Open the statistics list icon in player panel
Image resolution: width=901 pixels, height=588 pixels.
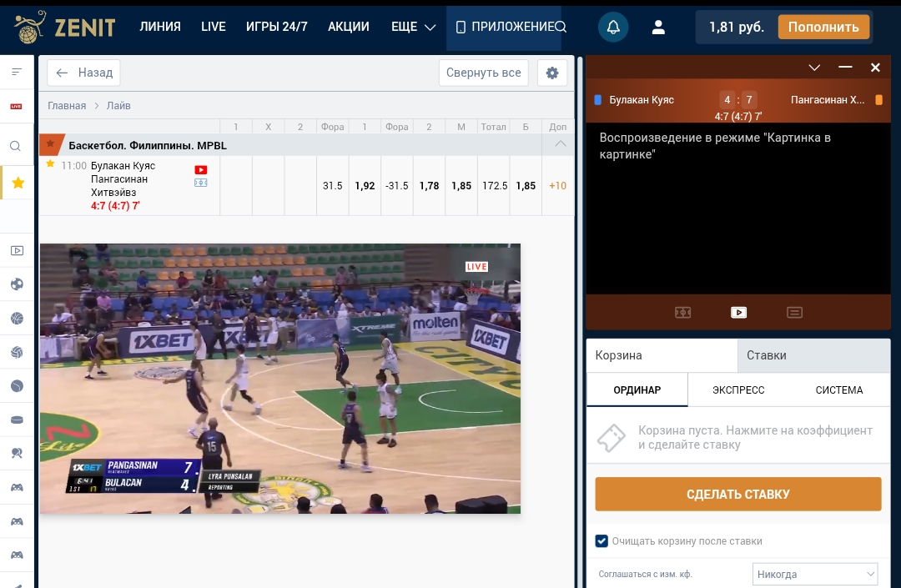[794, 312]
